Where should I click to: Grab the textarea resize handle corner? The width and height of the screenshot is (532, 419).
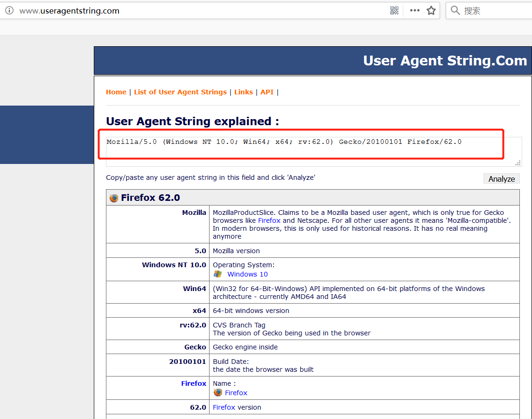(518, 163)
